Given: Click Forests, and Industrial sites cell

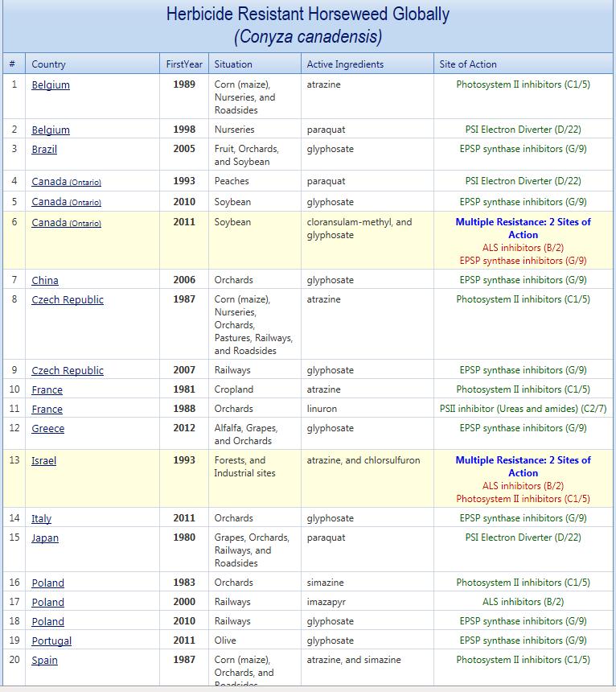Looking at the screenshot, I should point(244,467).
